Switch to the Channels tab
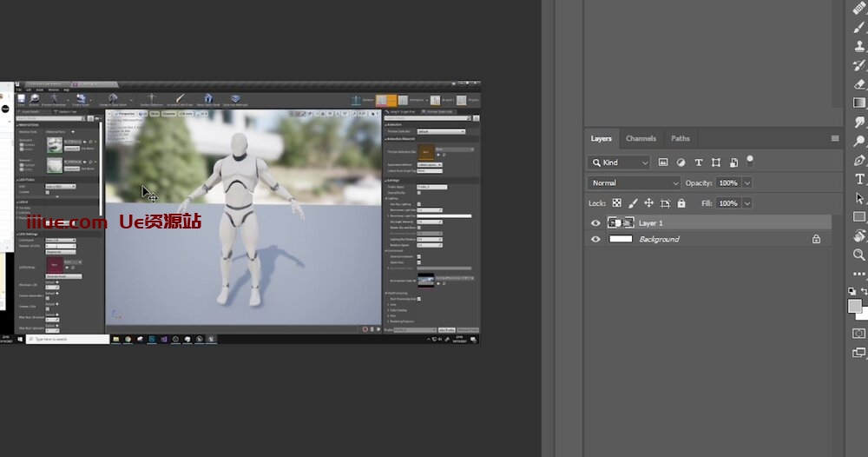The image size is (868, 457). pyautogui.click(x=641, y=138)
